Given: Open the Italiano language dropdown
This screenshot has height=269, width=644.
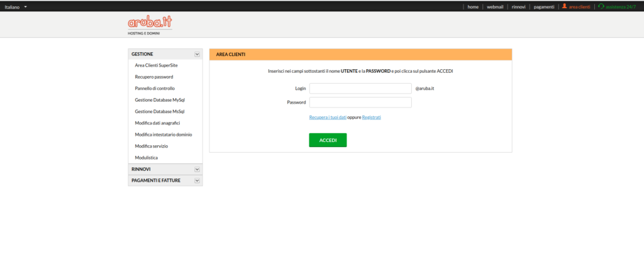Looking at the screenshot, I should point(16,6).
